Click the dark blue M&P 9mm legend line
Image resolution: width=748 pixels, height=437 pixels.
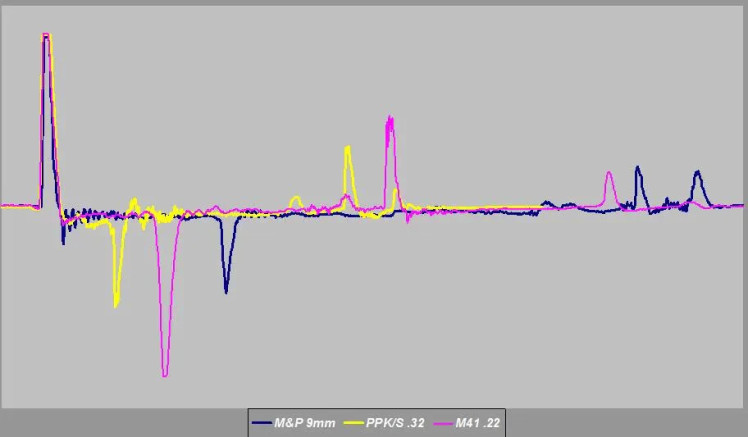point(262,423)
